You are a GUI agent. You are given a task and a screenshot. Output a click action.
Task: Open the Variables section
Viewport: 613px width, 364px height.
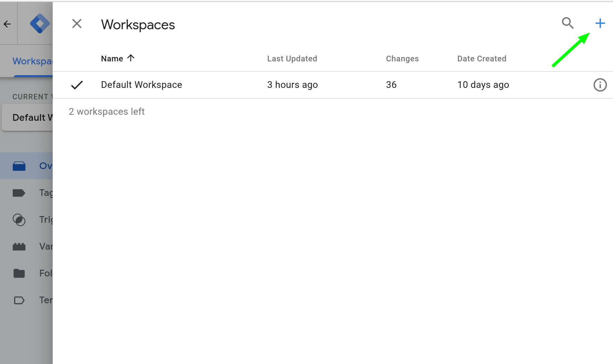(x=19, y=246)
